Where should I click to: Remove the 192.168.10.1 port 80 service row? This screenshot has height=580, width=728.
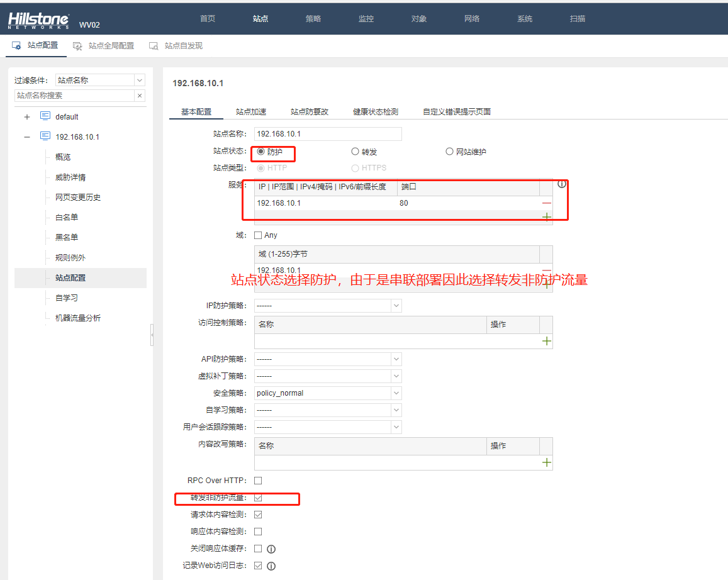pos(546,203)
